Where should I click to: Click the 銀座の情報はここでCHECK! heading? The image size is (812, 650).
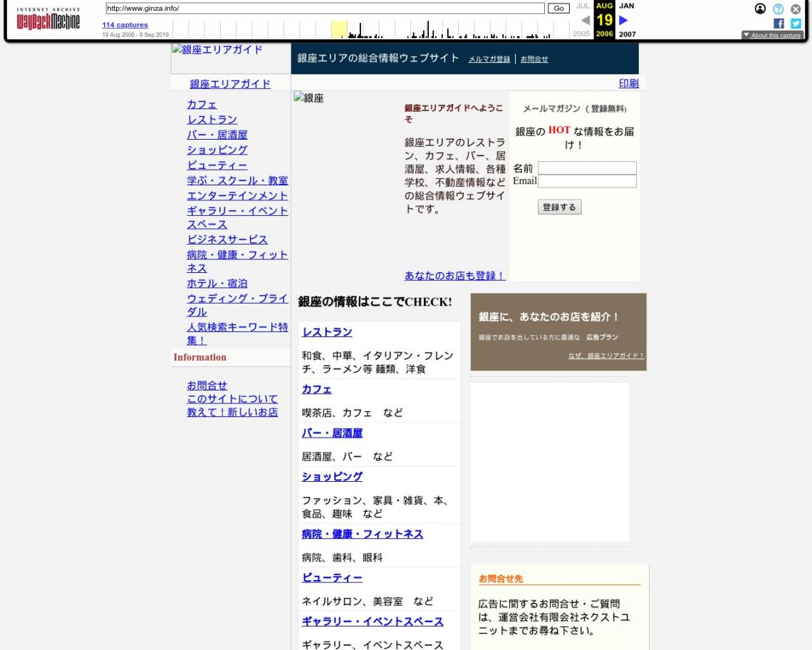[x=375, y=301]
